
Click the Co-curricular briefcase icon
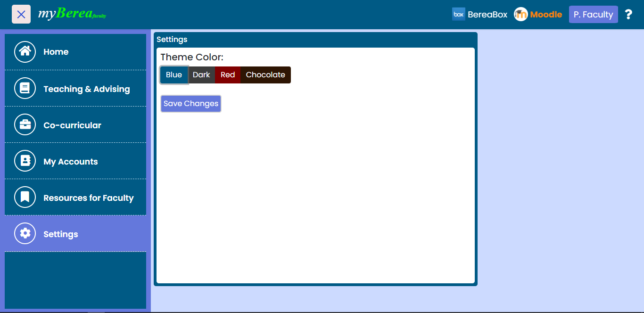click(x=25, y=125)
